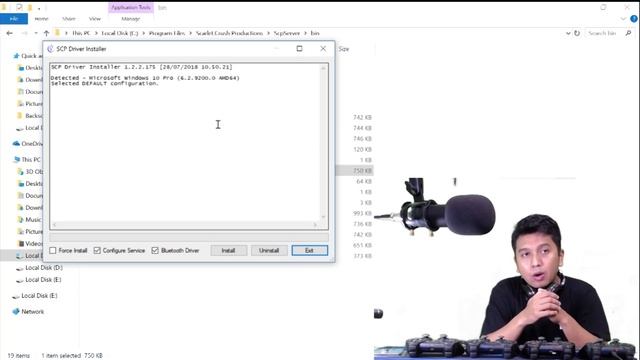640x360 pixels.
Task: Click installer log horizontal scrollbar
Action: coord(186,225)
